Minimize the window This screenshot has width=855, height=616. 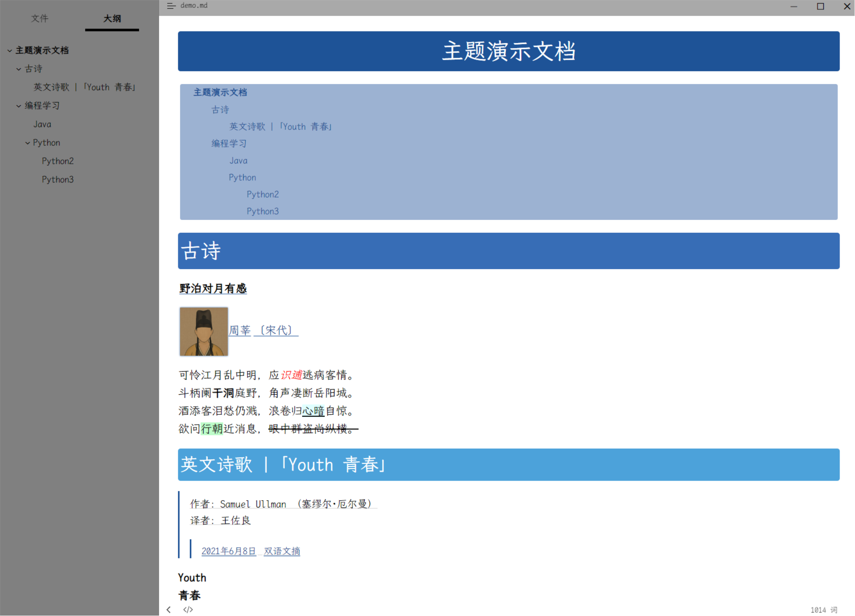point(794,6)
